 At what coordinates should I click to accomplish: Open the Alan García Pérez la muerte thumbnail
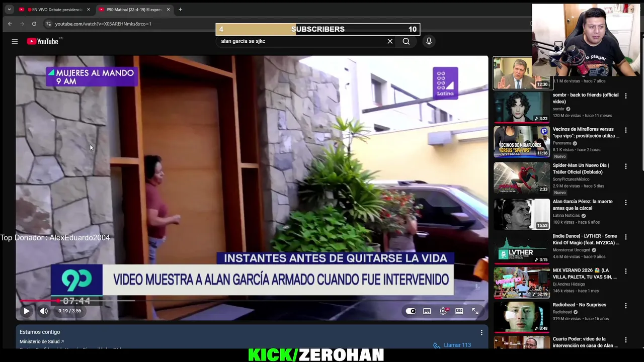(522, 214)
